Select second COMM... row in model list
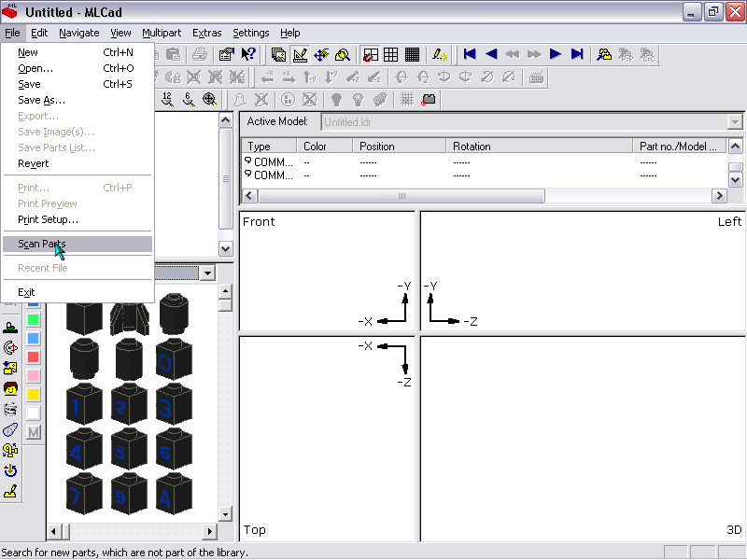The image size is (747, 560). 484,175
